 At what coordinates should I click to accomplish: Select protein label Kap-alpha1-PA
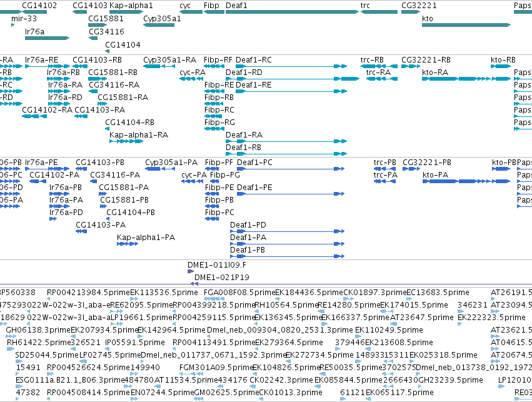point(146,238)
